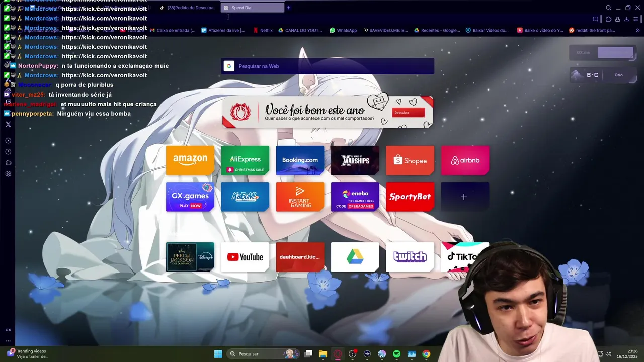Open the downloads icon in toolbar
Image resolution: width=644 pixels, height=362 pixels.
point(626,19)
